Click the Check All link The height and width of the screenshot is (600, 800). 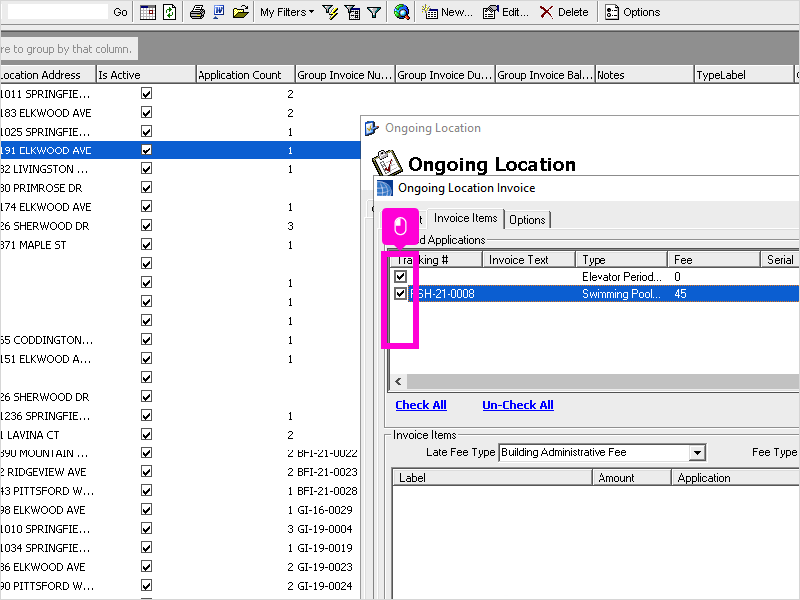coord(421,405)
